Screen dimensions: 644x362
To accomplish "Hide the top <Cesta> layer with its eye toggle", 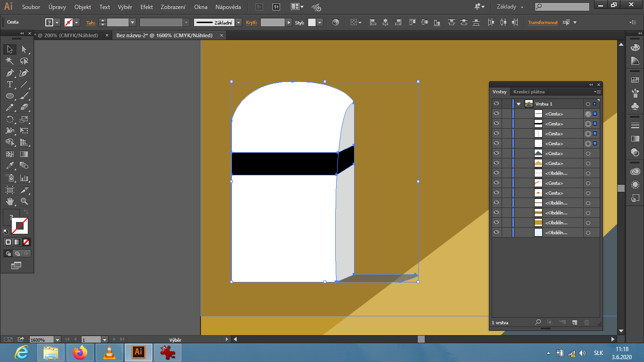I will (x=496, y=114).
